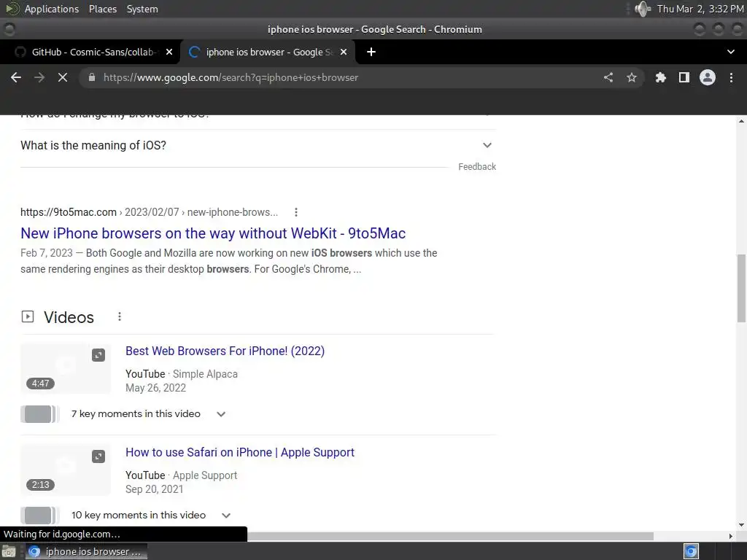Click the forward navigation arrow
The height and width of the screenshot is (560, 747).
(x=39, y=77)
